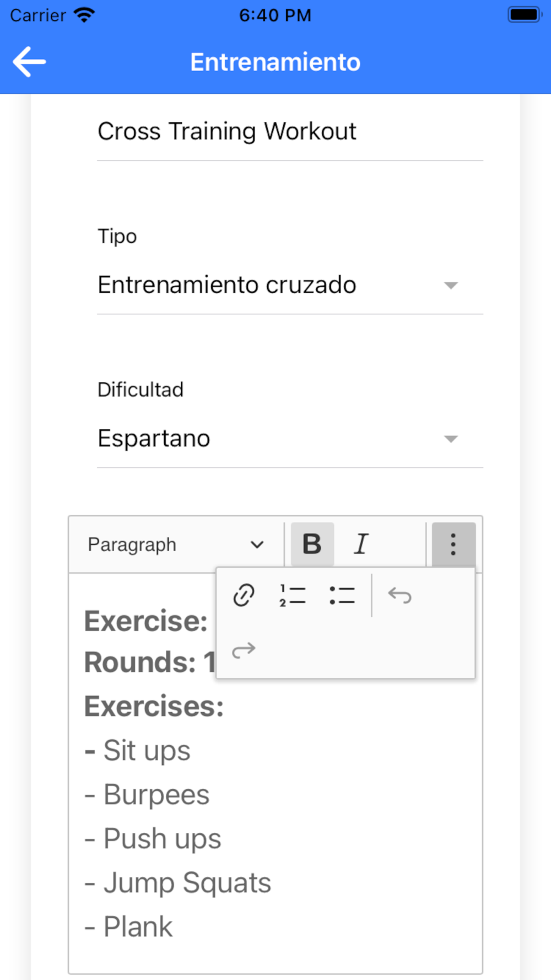Place cursor on Burpees line
Image resolution: width=551 pixels, height=980 pixels.
147,795
